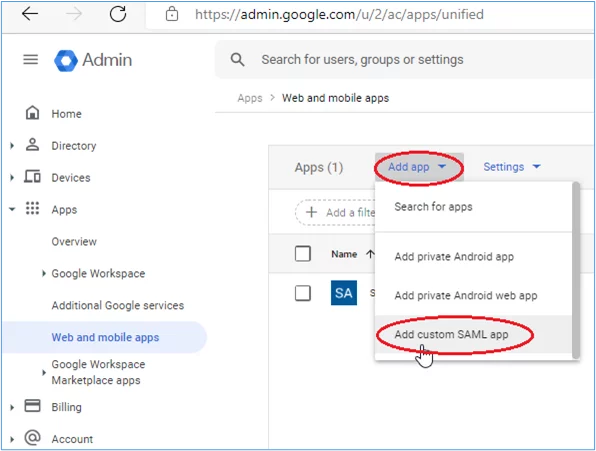Choose Add private Android app
Image resolution: width=596 pixels, height=451 pixels.
473,257
